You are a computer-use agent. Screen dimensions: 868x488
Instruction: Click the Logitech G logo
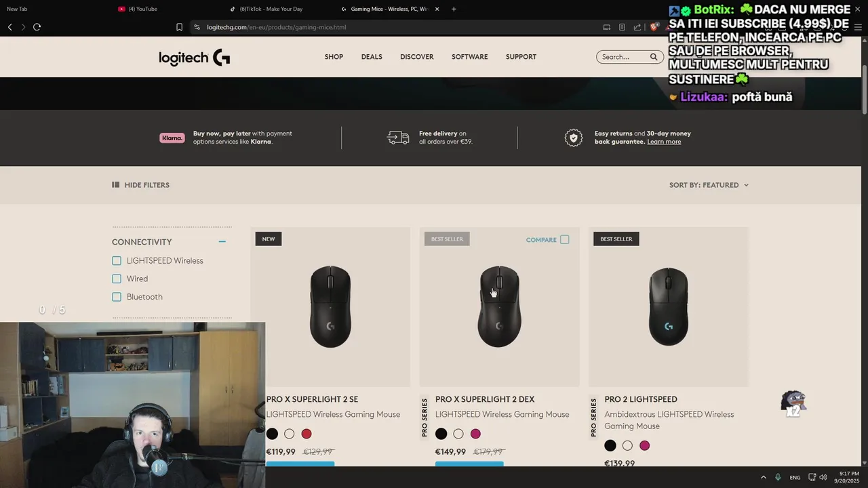click(195, 58)
